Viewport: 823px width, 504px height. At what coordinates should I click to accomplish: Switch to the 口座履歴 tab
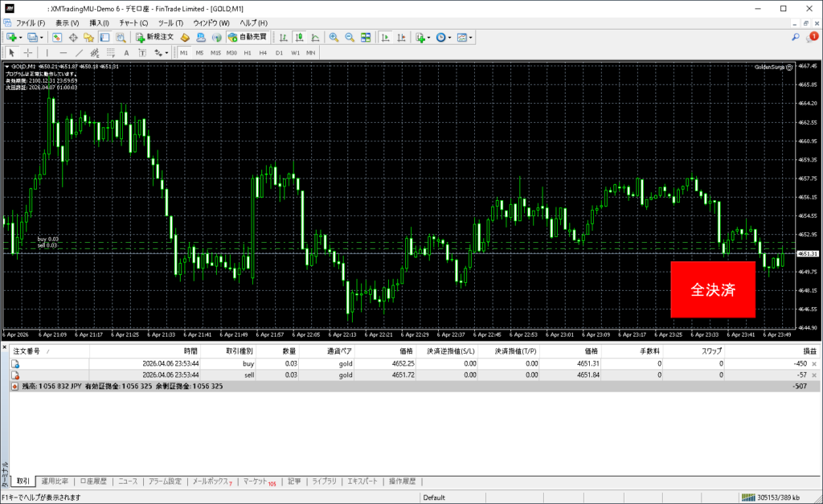tap(93, 481)
